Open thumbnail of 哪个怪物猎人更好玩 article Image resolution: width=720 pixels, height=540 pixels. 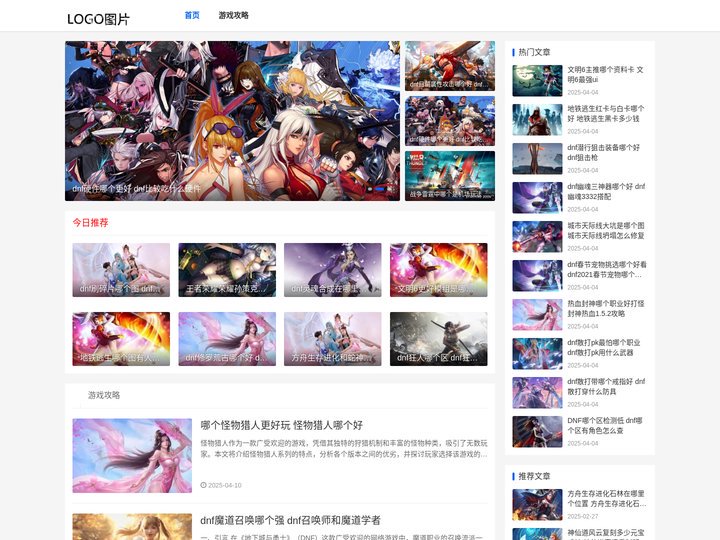coord(132,456)
